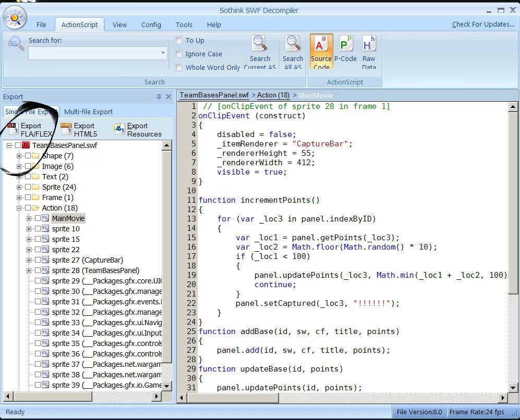Expand the Frame (1) folder

[x=19, y=197]
